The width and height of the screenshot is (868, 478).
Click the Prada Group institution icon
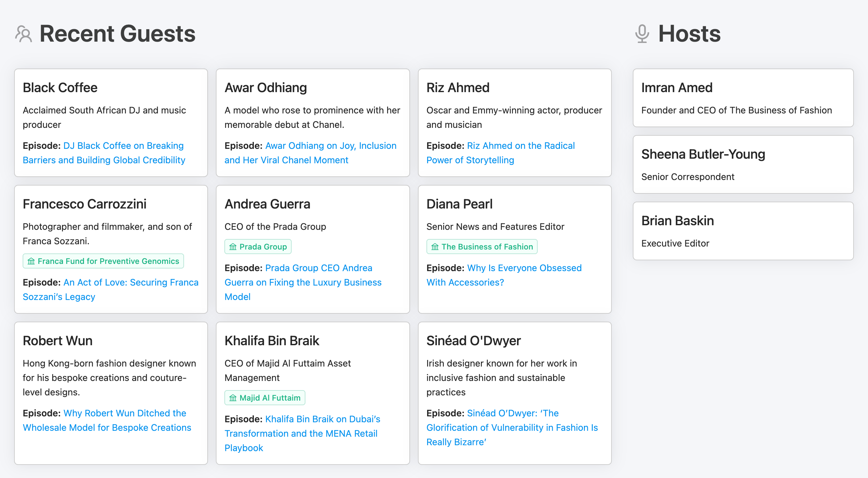233,247
